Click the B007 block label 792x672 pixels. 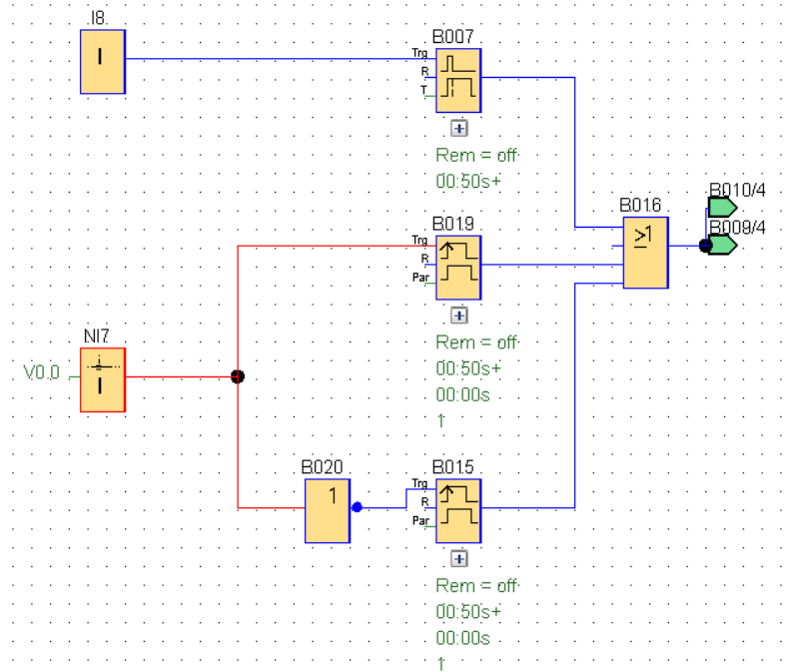[452, 36]
